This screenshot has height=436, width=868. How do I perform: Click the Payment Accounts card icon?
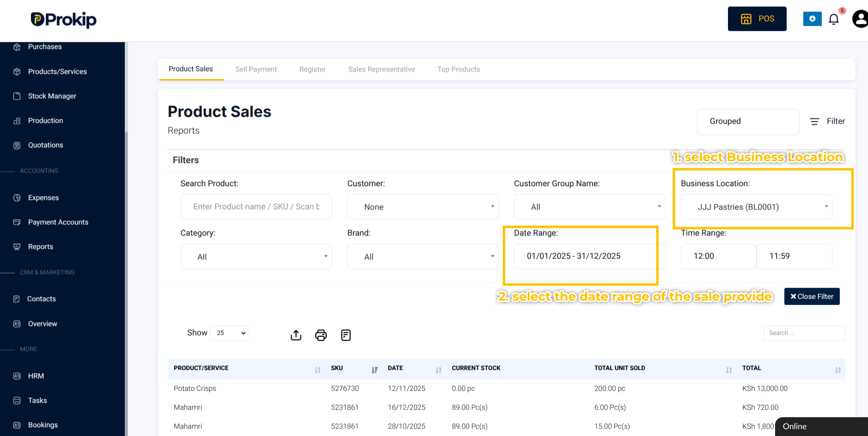click(x=17, y=222)
